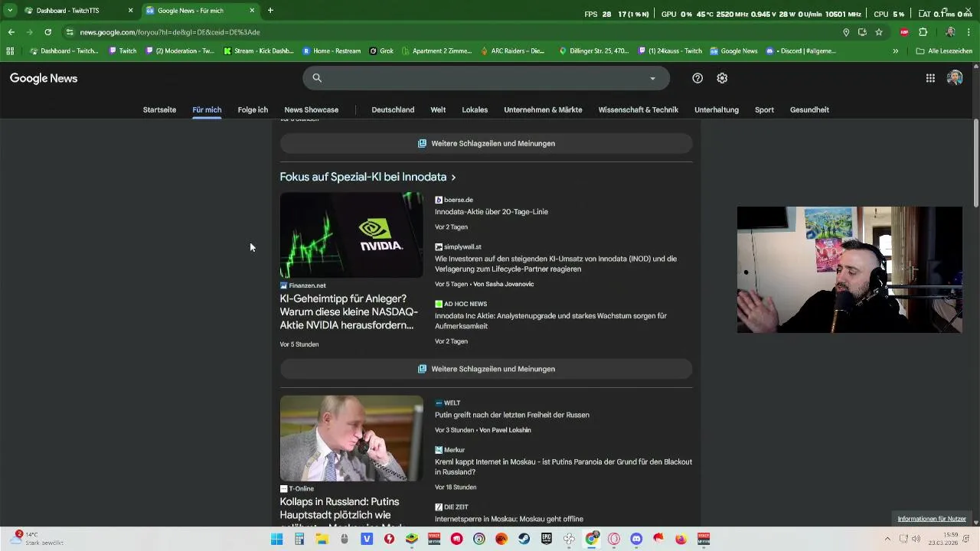Open search options dropdown arrow
The image size is (980, 551).
[x=652, y=78]
